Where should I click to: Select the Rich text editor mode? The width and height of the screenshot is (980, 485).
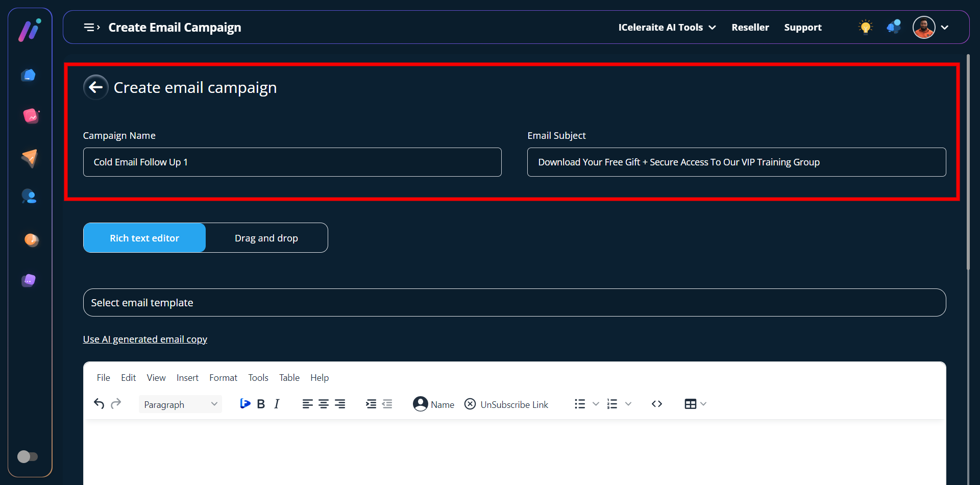click(144, 238)
